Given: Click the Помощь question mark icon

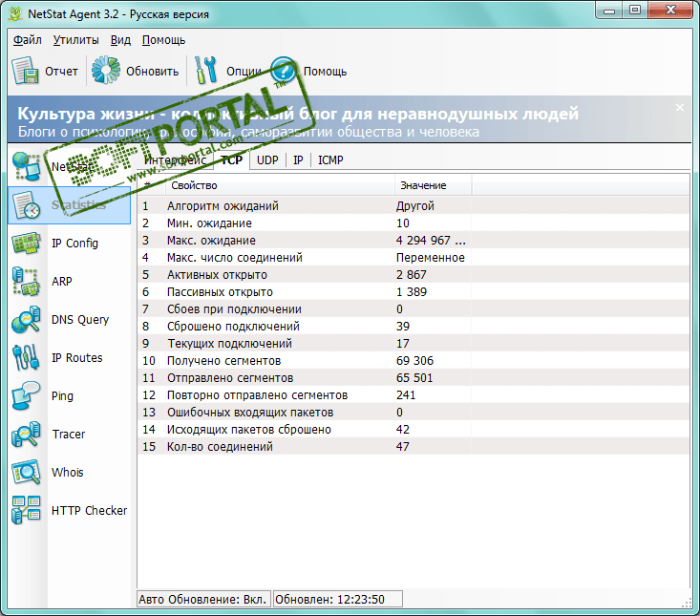Looking at the screenshot, I should pyautogui.click(x=284, y=70).
